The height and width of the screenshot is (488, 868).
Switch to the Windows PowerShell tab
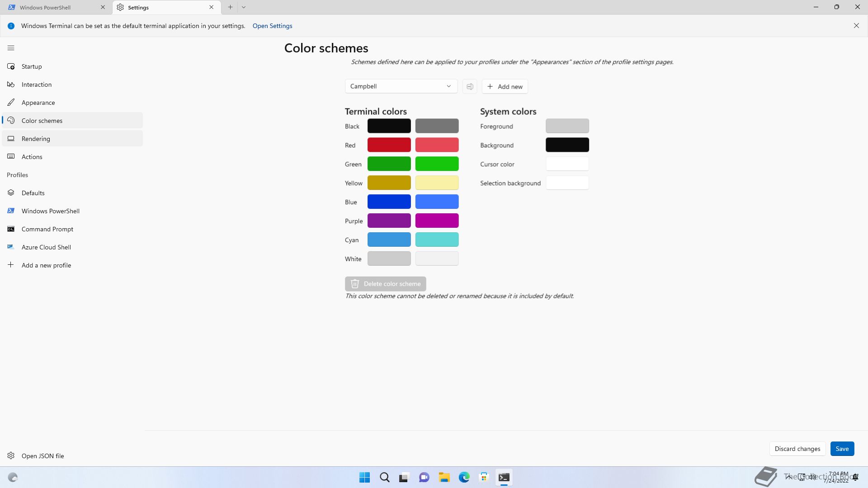56,7
